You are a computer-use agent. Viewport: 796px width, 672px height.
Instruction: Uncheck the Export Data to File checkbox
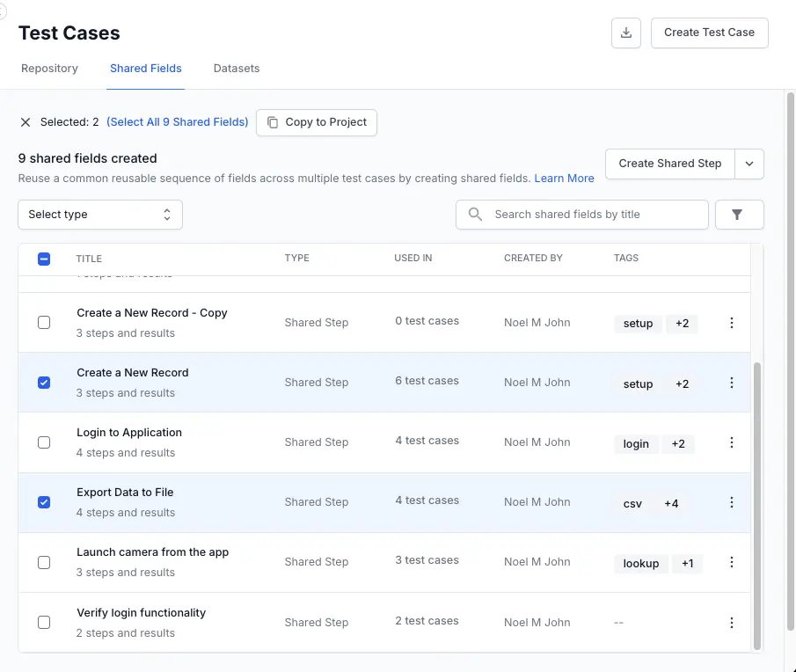(x=44, y=502)
